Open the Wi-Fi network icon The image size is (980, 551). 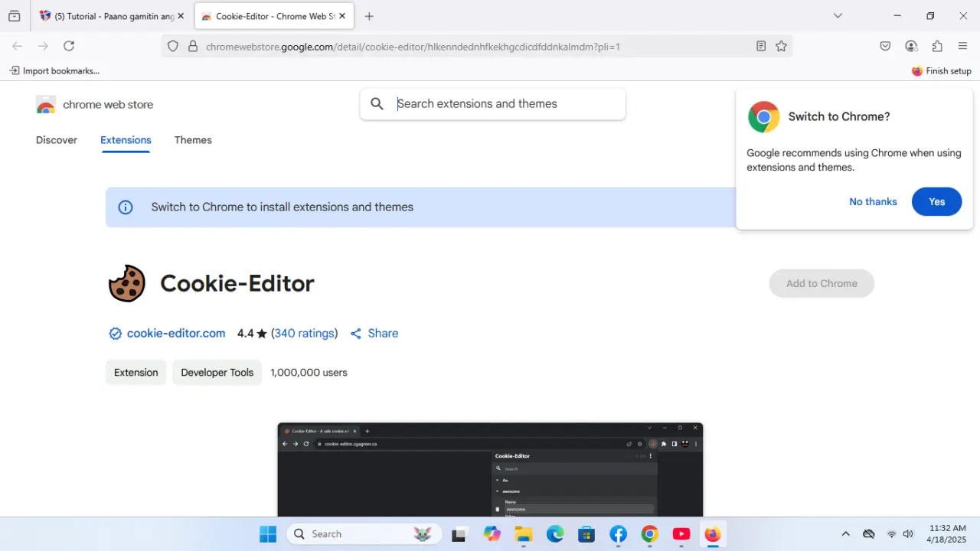tap(891, 534)
